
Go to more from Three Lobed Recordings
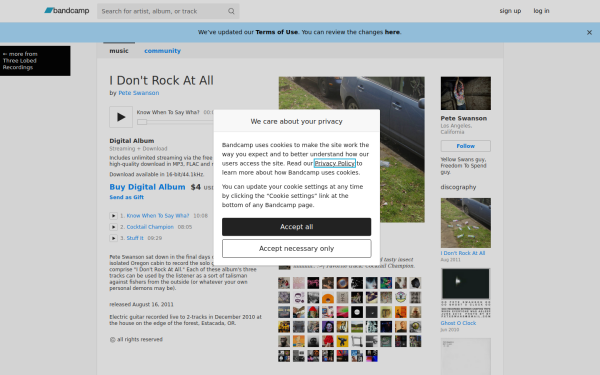35,61
